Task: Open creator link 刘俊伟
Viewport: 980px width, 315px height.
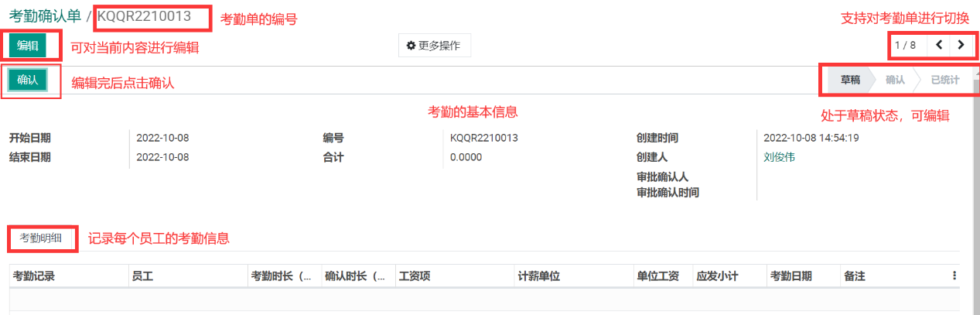Action: click(x=779, y=157)
